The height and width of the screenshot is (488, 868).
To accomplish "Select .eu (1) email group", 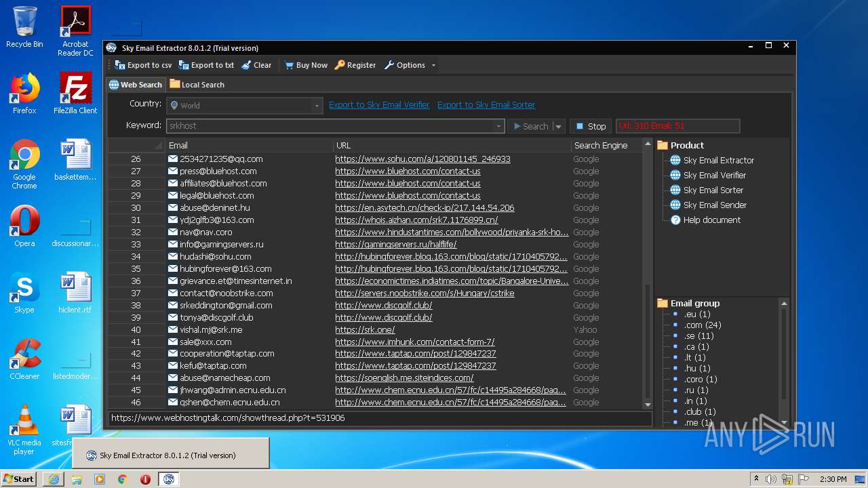I will coord(696,314).
